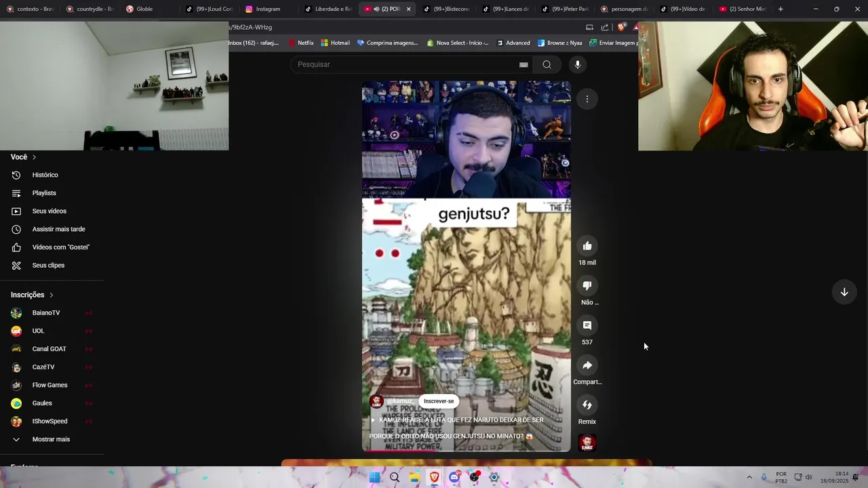Open the taskbar volume control

[x=808, y=477]
